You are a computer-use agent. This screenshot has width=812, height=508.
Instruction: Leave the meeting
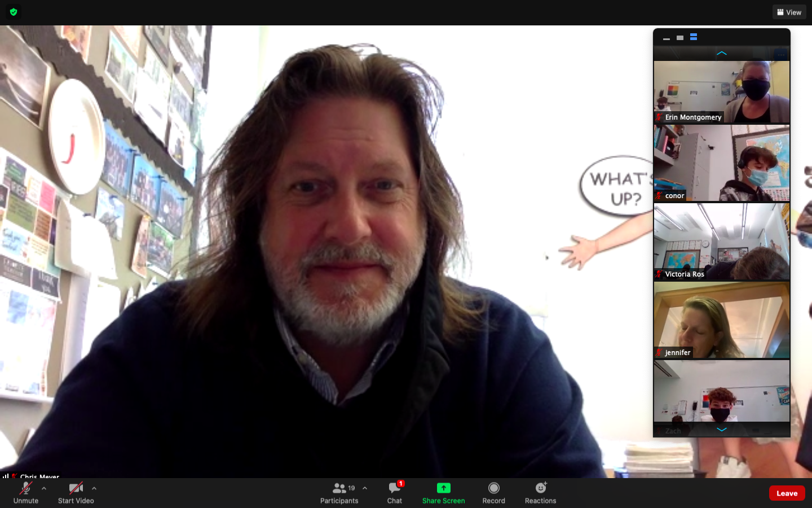pyautogui.click(x=787, y=493)
